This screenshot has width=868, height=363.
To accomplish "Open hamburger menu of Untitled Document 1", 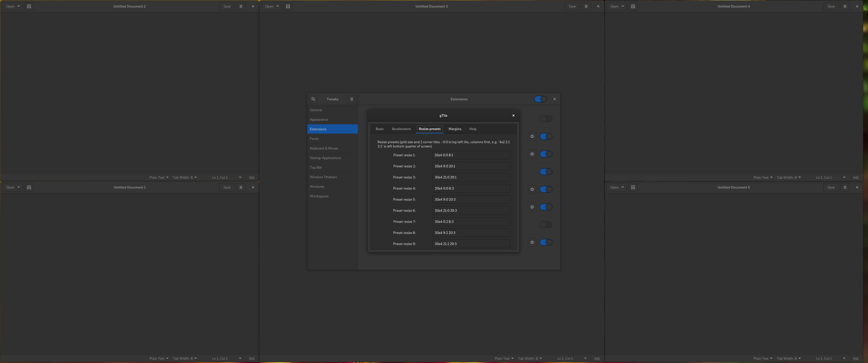I will [241, 187].
